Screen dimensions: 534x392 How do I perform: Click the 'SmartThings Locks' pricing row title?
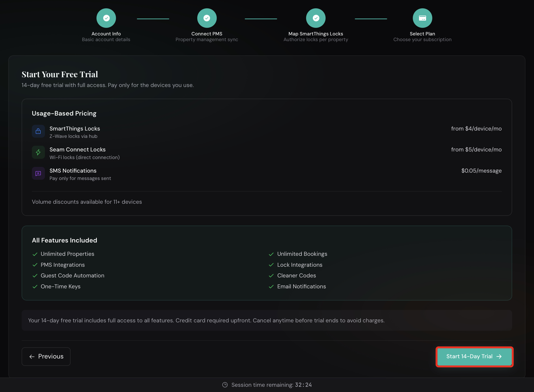(x=75, y=129)
